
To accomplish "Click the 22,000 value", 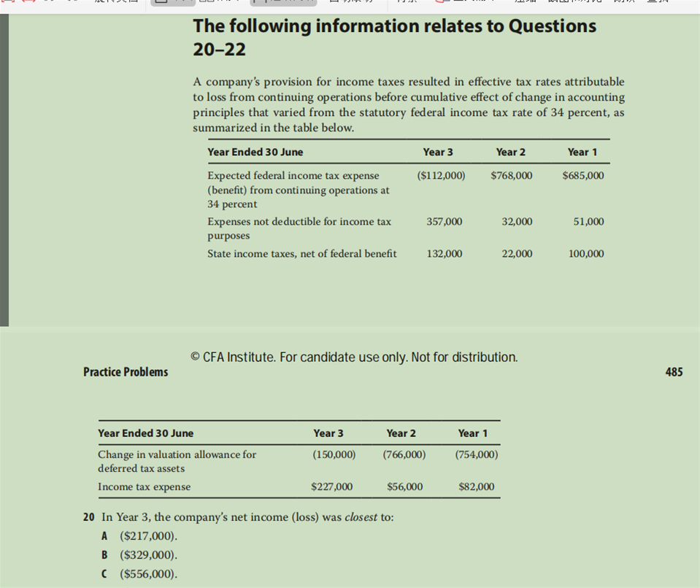I will coord(517,253).
